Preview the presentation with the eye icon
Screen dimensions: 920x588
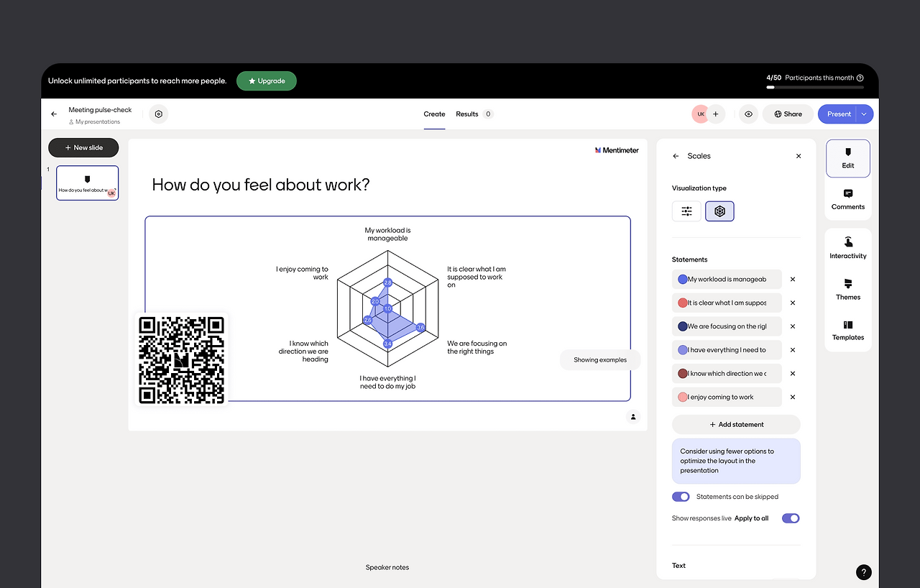click(x=749, y=114)
